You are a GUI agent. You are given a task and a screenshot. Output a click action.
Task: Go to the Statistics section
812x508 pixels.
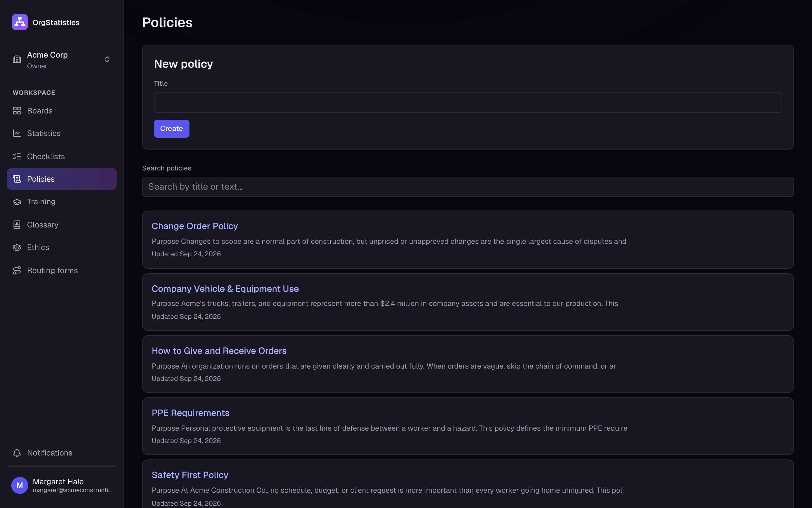click(x=62, y=133)
